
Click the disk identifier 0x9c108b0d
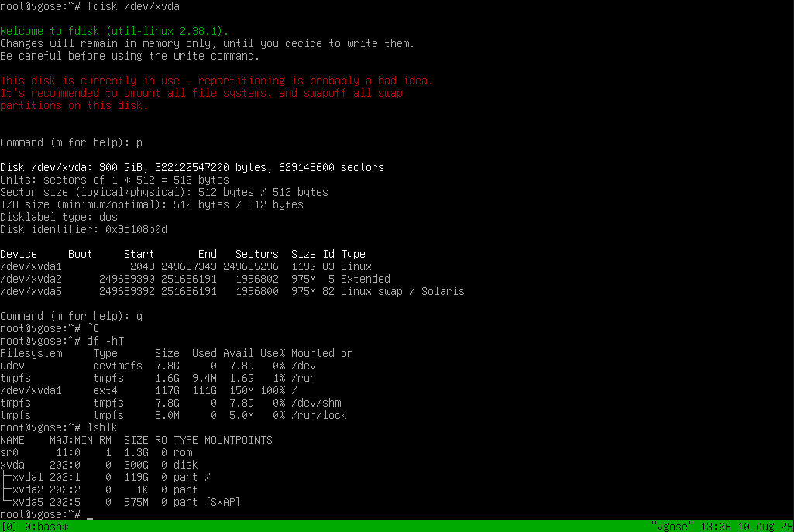136,229
